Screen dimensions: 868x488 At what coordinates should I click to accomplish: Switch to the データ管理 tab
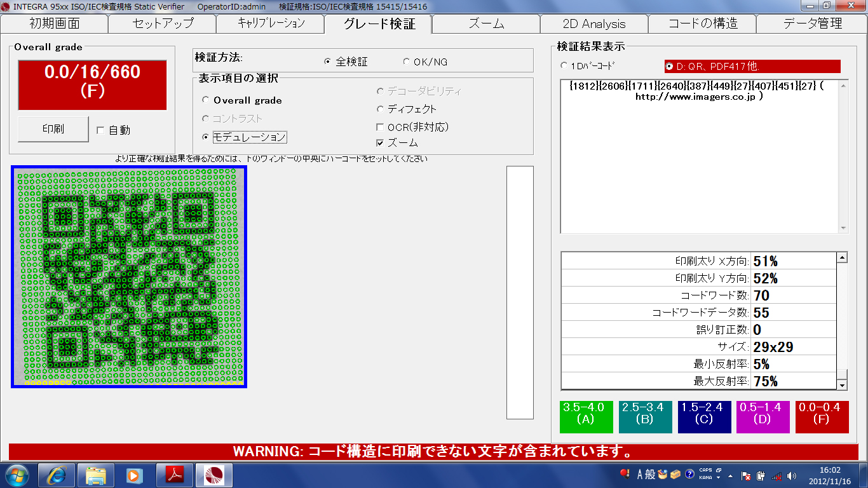coord(811,24)
